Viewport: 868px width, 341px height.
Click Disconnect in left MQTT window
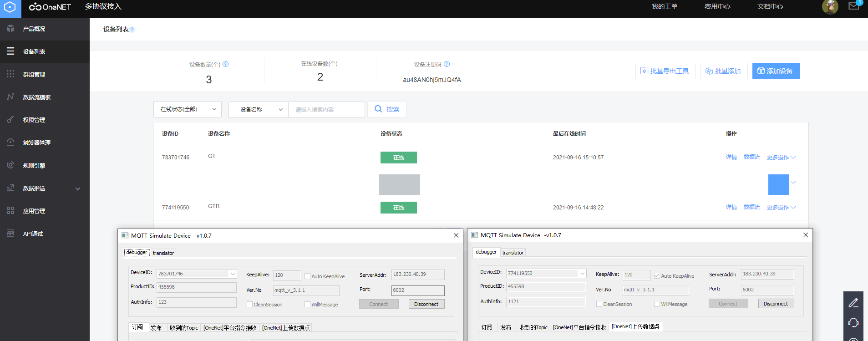pos(426,304)
